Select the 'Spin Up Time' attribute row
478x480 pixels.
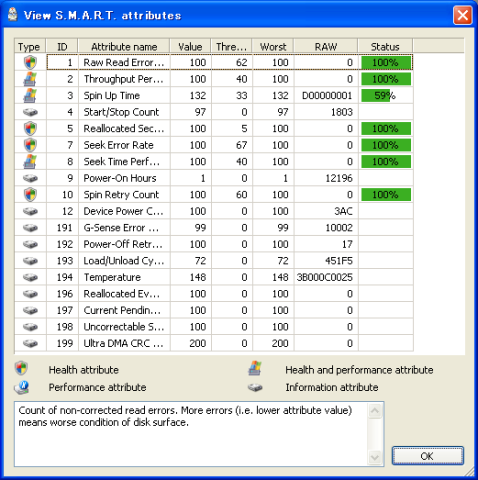[x=213, y=96]
